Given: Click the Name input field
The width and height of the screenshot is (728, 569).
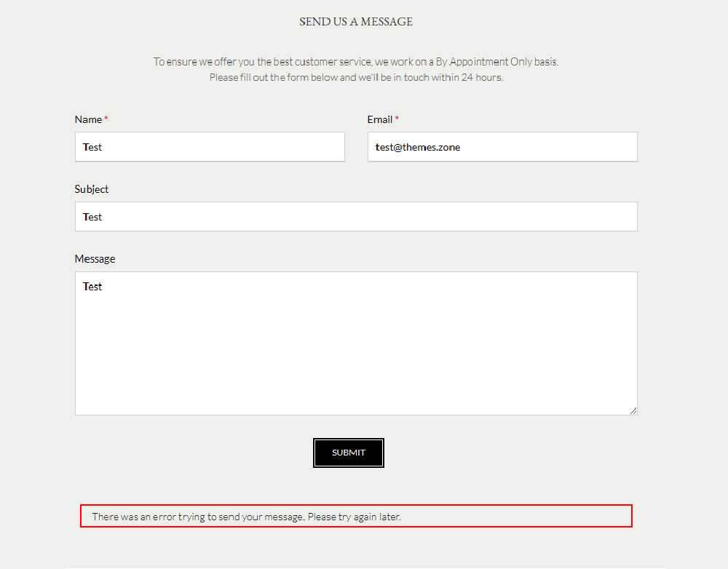Looking at the screenshot, I should pos(210,146).
